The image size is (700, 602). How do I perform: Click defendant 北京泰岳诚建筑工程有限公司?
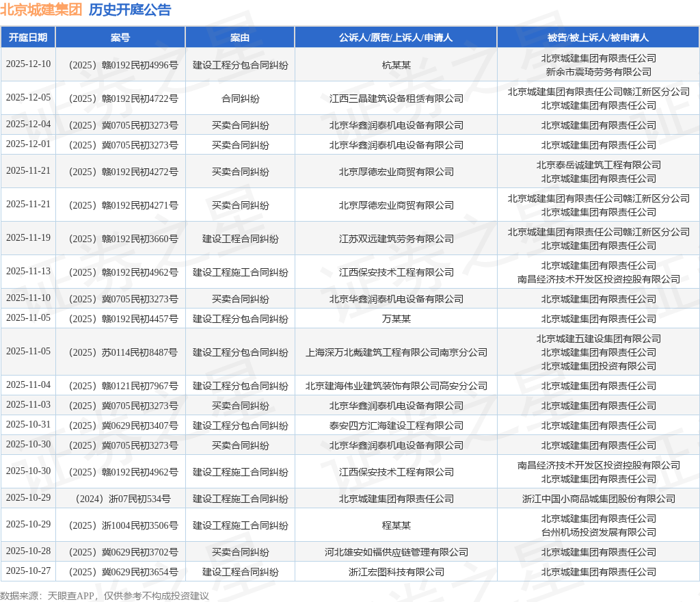[599, 166]
